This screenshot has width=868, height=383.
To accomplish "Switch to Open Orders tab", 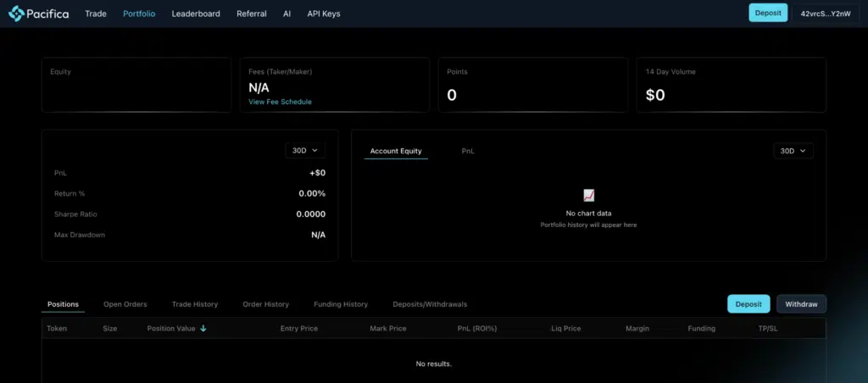I will pos(125,304).
